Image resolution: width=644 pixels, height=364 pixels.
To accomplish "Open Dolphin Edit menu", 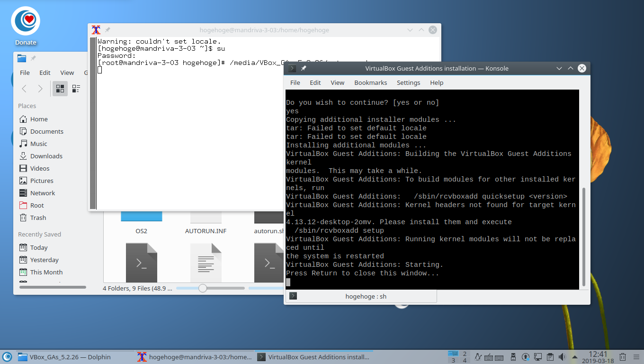I will 45,73.
